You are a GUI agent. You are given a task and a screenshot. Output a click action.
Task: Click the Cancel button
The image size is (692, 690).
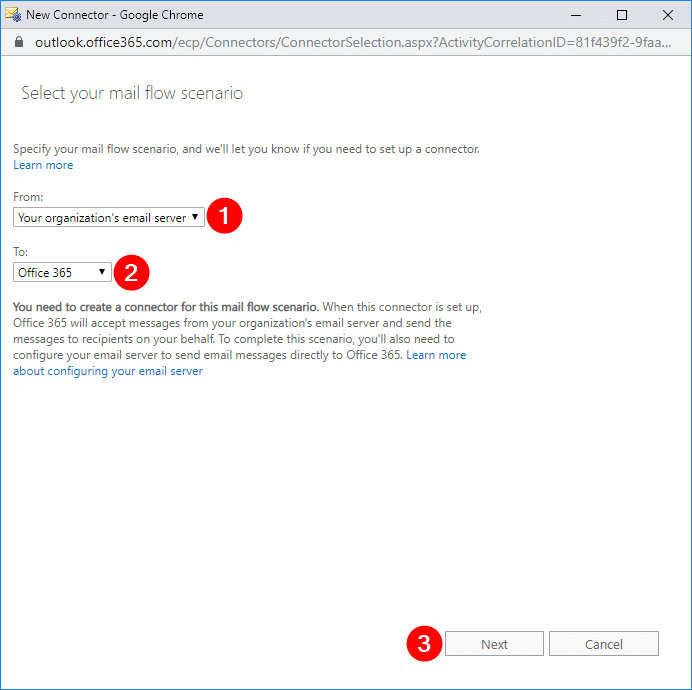[x=603, y=644]
